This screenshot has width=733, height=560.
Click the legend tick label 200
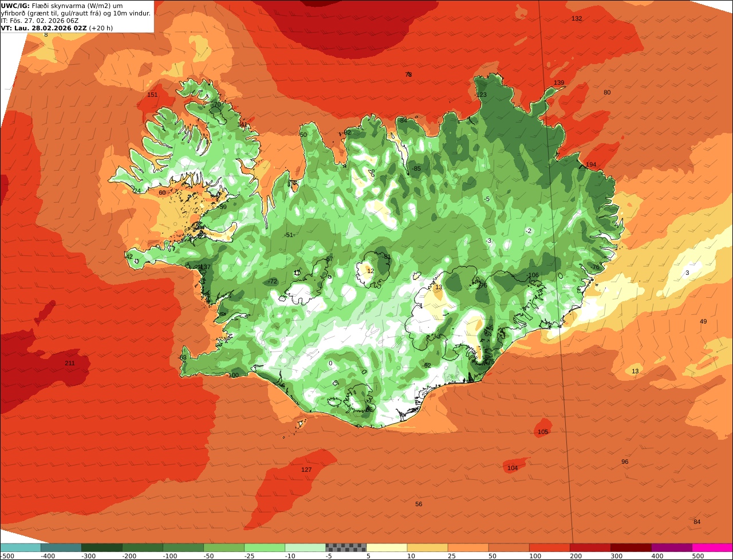576,556
